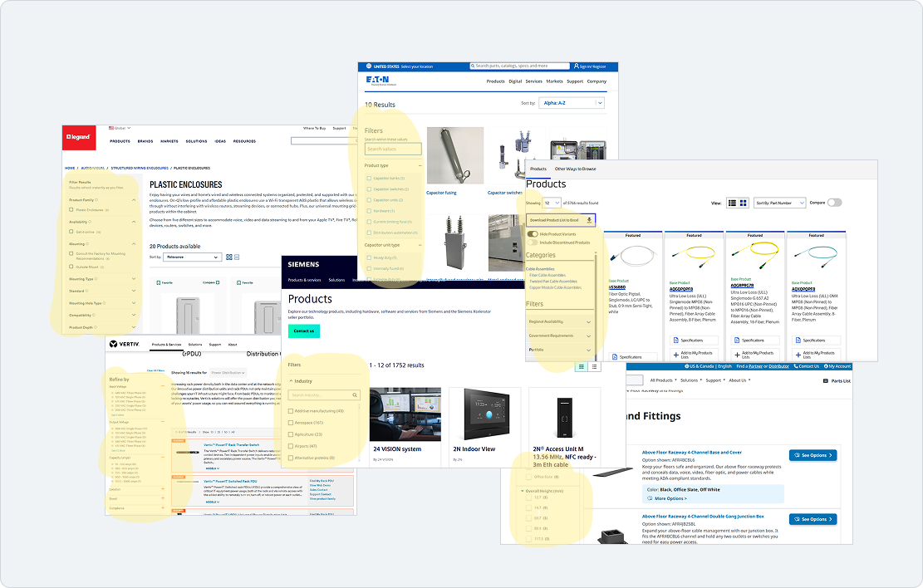The height and width of the screenshot is (588, 923).
Task: Switch to Other Ways to Browse tab
Action: click(575, 169)
